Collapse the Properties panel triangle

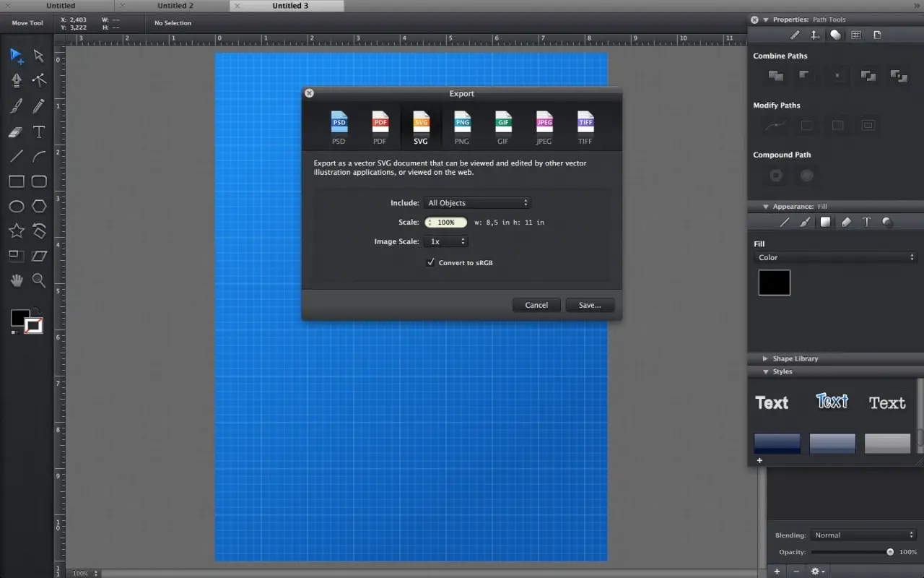coord(766,20)
